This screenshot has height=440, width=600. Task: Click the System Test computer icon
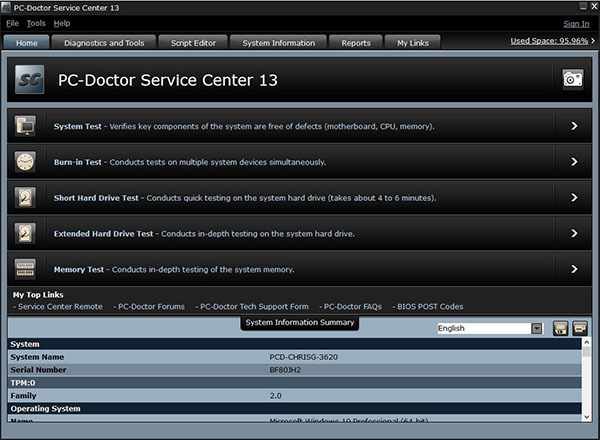[x=26, y=126]
